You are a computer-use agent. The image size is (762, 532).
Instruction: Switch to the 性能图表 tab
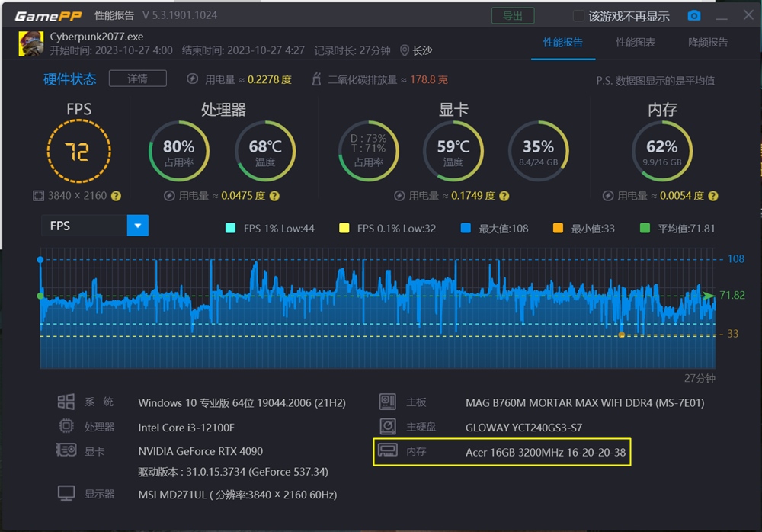[x=636, y=43]
